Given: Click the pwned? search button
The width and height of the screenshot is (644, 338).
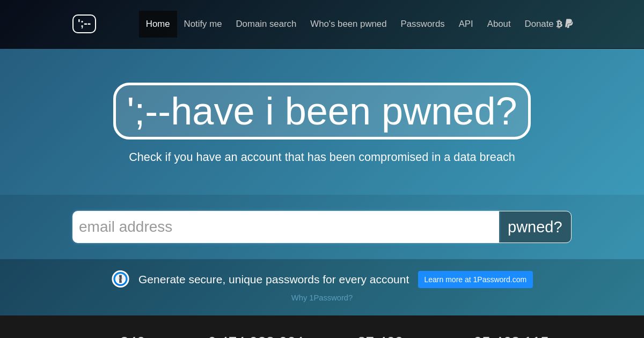Looking at the screenshot, I should tap(535, 227).
